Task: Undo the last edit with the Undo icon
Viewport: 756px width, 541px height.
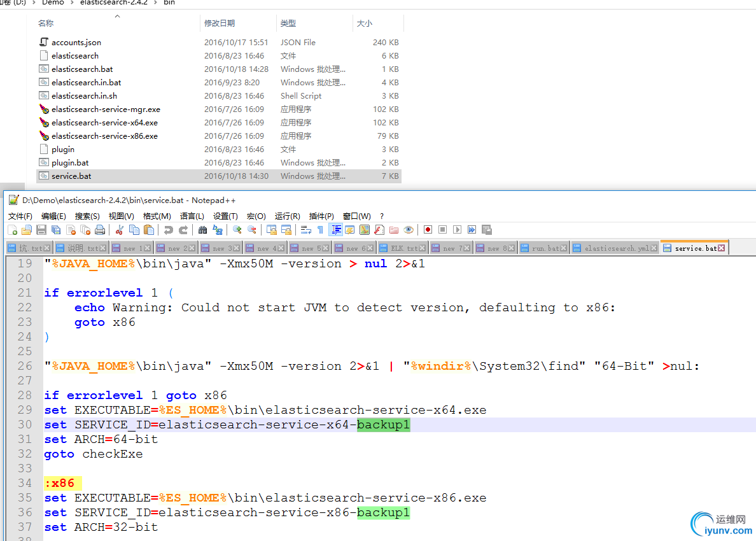Action: (x=168, y=230)
